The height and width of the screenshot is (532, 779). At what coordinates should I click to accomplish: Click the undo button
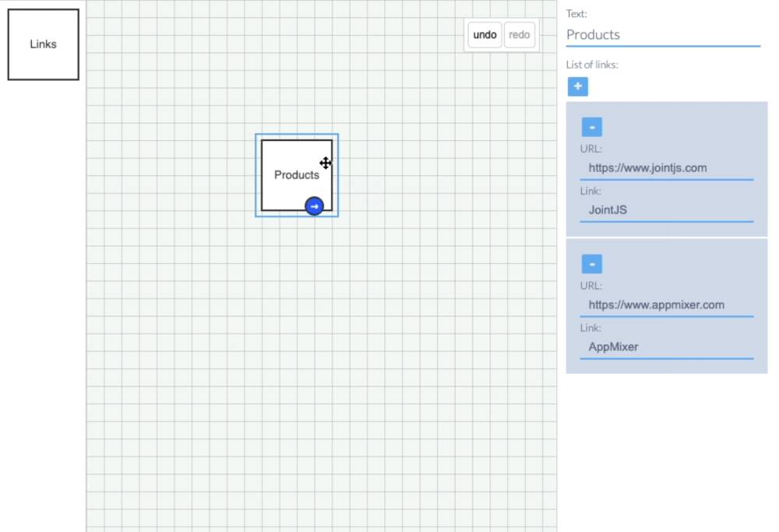point(484,34)
